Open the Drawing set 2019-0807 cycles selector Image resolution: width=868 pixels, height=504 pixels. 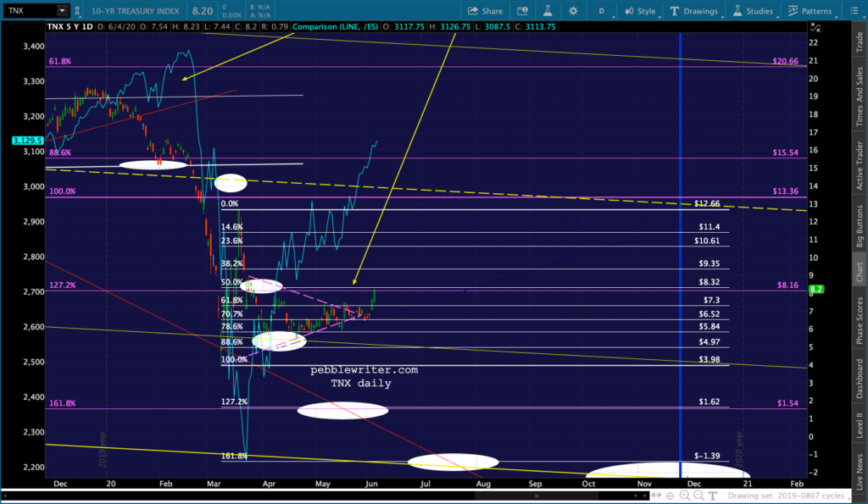788,496
